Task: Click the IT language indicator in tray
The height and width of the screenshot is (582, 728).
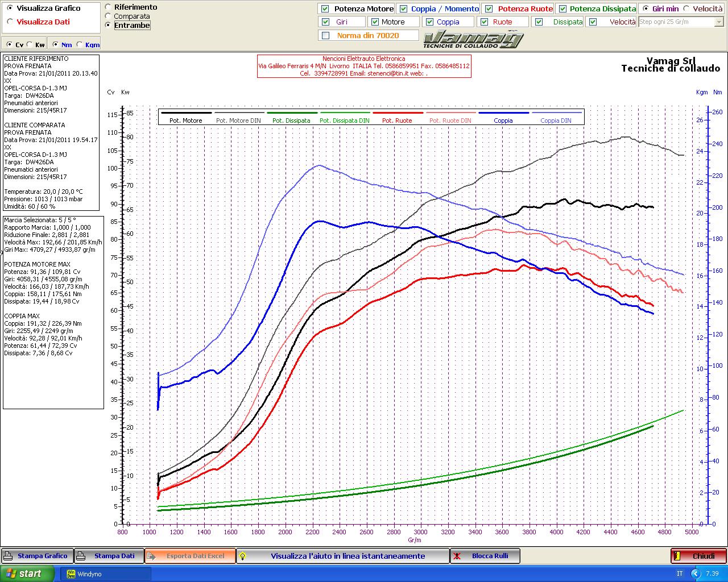Action: coord(680,573)
